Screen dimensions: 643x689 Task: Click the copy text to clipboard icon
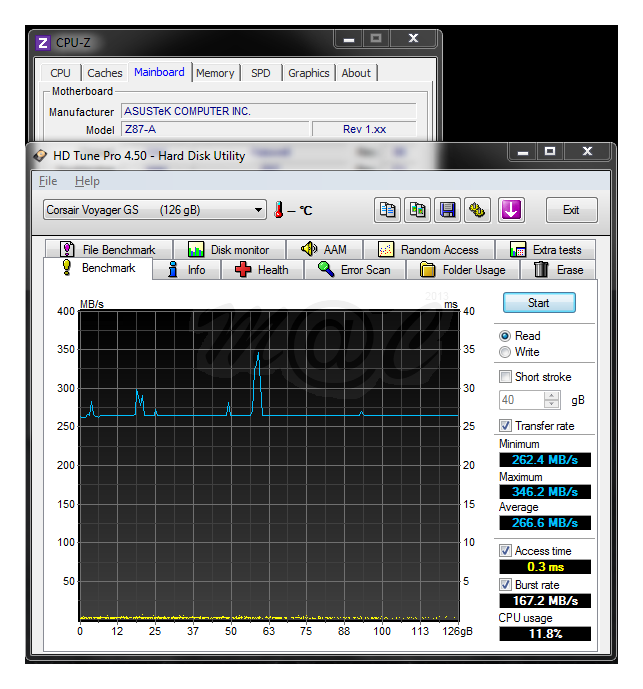click(x=387, y=210)
